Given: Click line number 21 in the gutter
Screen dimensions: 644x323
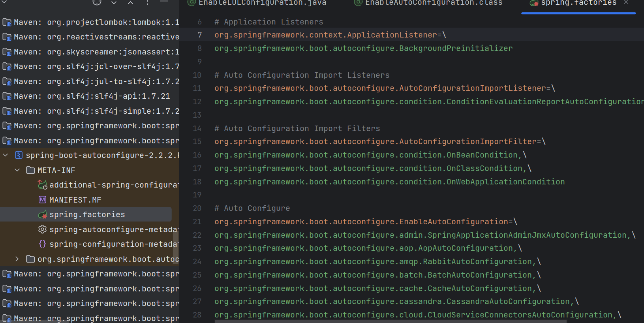Looking at the screenshot, I should coord(197,222).
